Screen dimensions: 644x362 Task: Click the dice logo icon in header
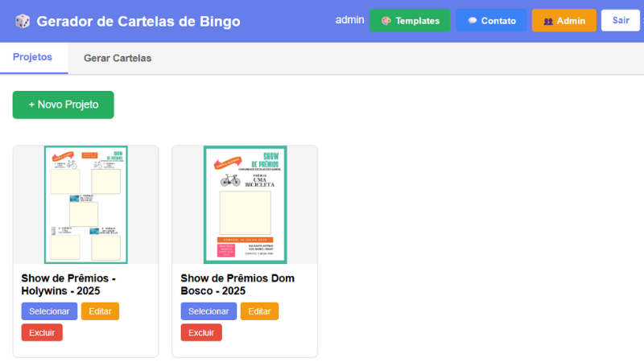pyautogui.click(x=23, y=21)
